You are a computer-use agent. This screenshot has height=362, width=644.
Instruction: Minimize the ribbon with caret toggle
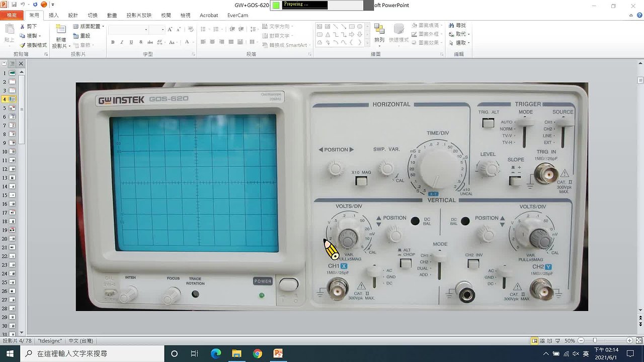630,16
